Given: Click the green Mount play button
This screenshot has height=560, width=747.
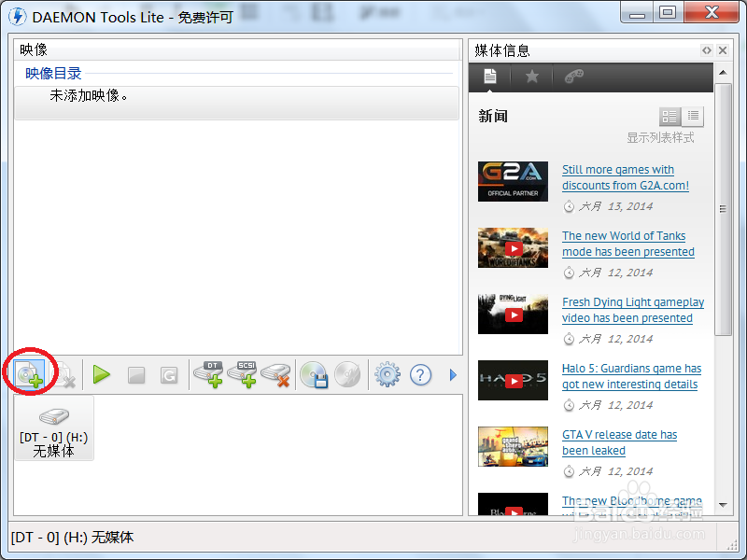Looking at the screenshot, I should tap(102, 375).
